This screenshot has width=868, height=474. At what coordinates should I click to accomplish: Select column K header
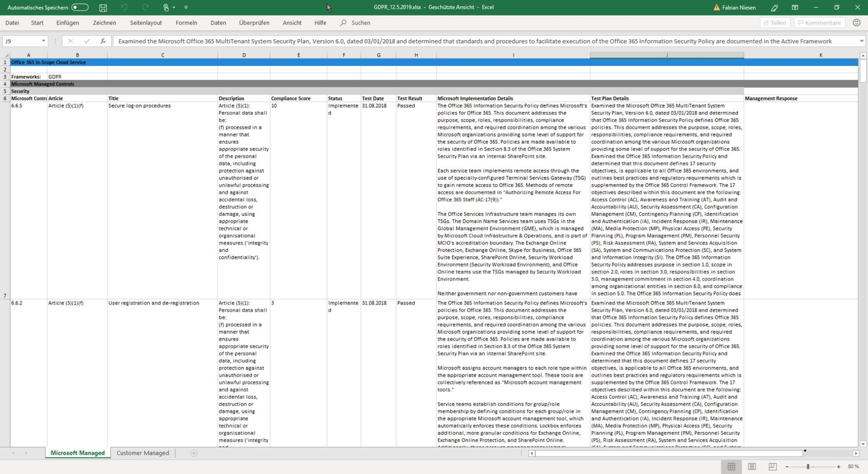pos(821,55)
